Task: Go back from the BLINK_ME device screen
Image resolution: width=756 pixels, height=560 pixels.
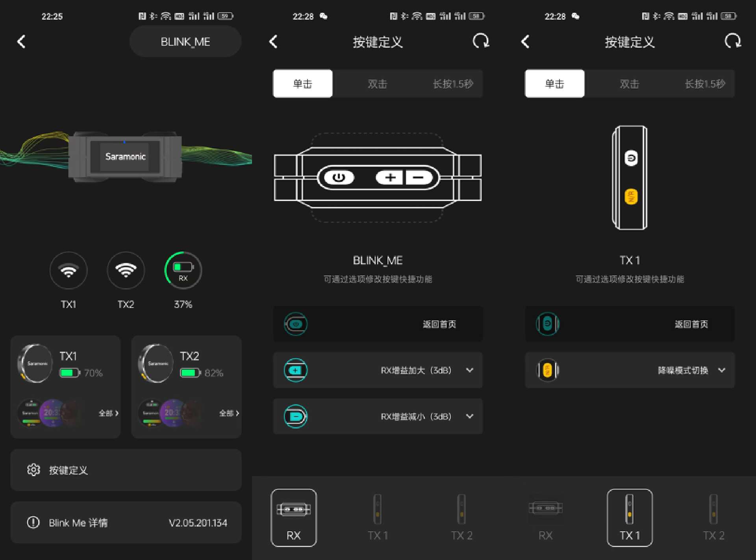Action: point(22,41)
